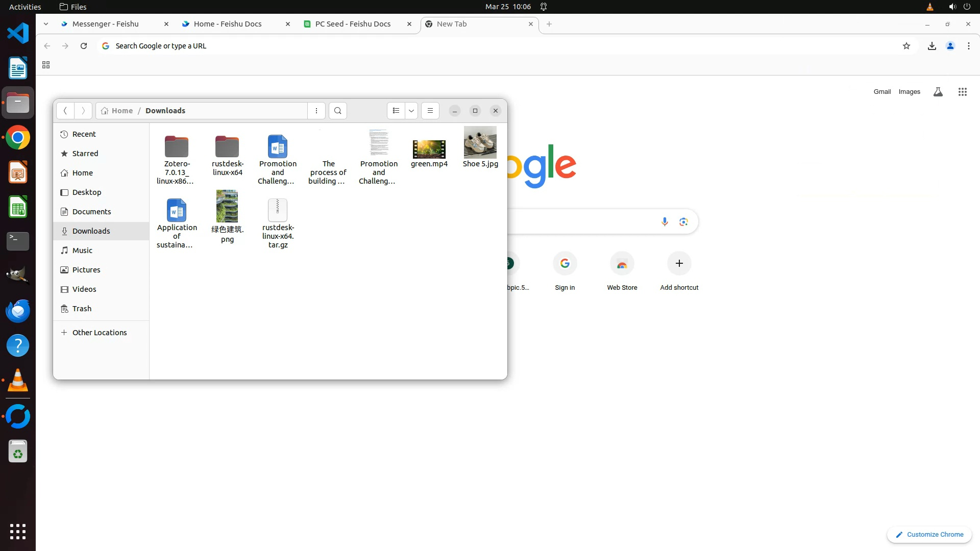Toggle list view in Files window
980x551 pixels.
point(396,111)
